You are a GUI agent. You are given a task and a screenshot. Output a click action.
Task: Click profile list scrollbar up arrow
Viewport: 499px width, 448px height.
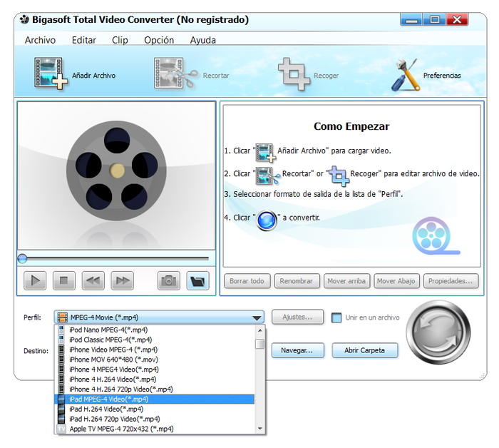(260, 330)
